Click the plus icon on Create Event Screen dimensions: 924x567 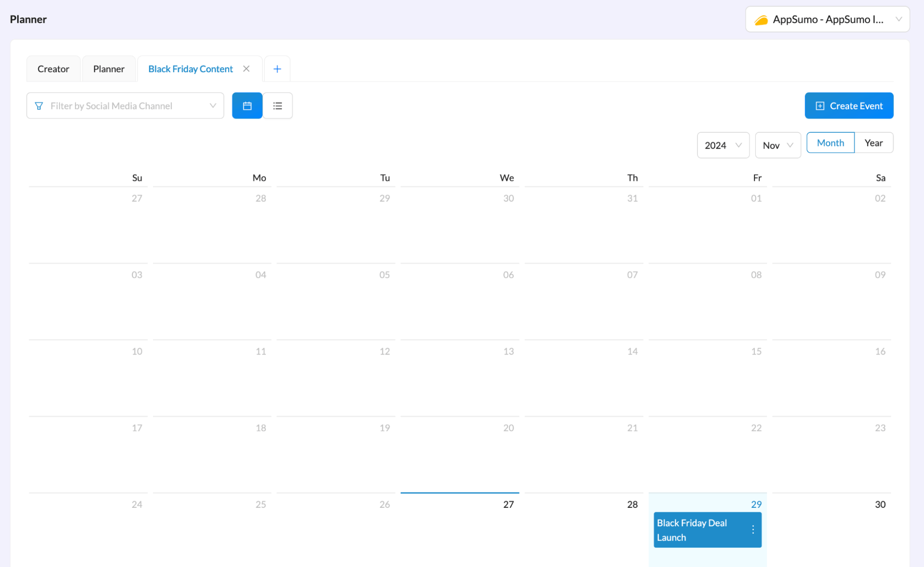(820, 106)
